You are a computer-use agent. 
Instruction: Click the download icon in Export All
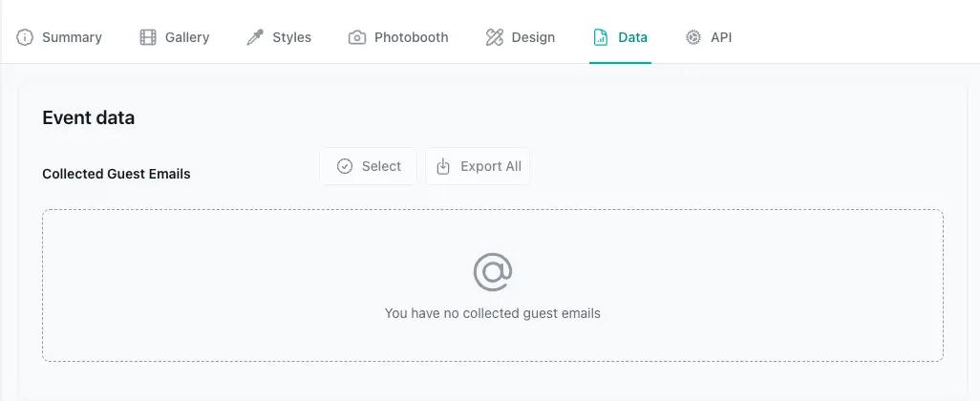[443, 166]
